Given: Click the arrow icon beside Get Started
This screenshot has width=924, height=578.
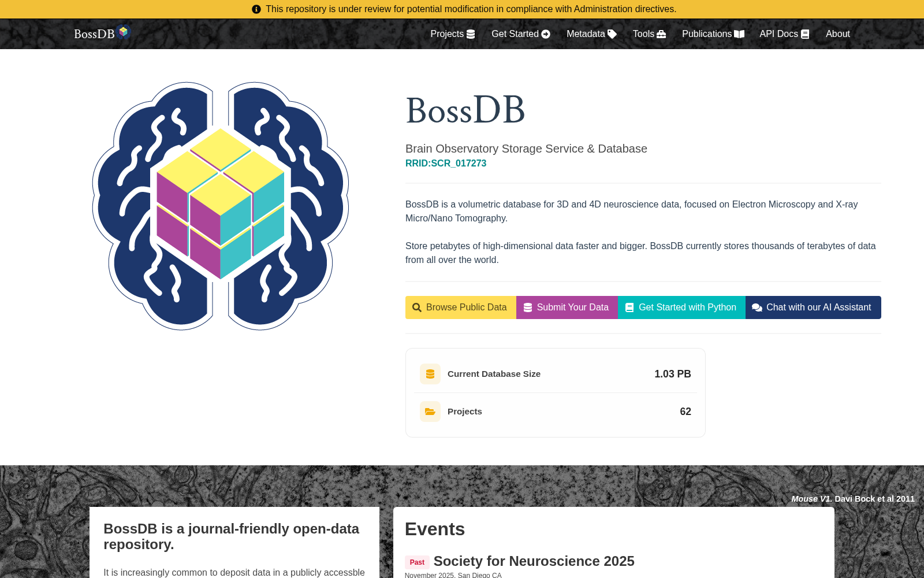Looking at the screenshot, I should pyautogui.click(x=546, y=34).
